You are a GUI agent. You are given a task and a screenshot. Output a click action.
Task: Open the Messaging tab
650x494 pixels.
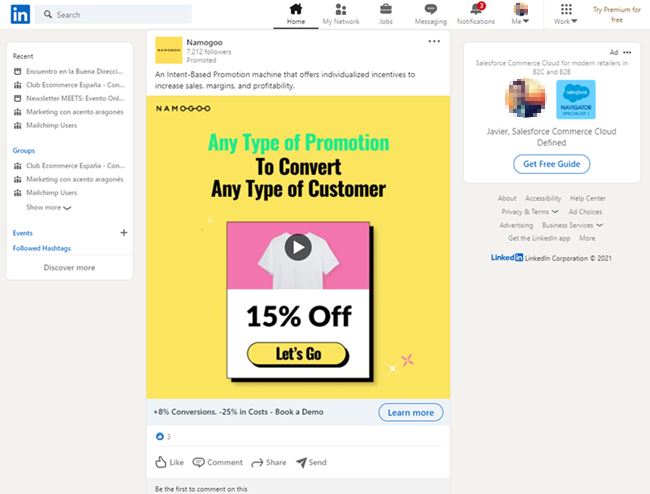(x=431, y=14)
